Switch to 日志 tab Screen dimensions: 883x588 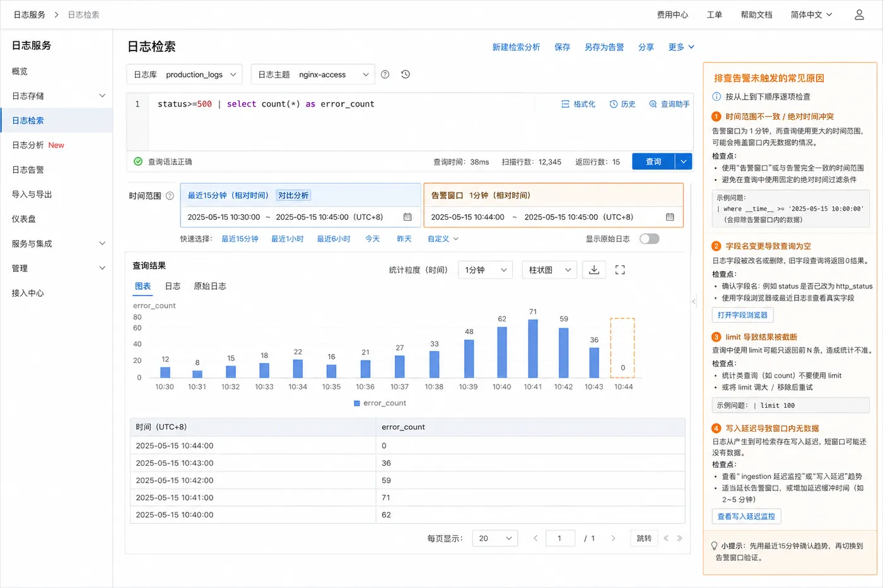[173, 286]
